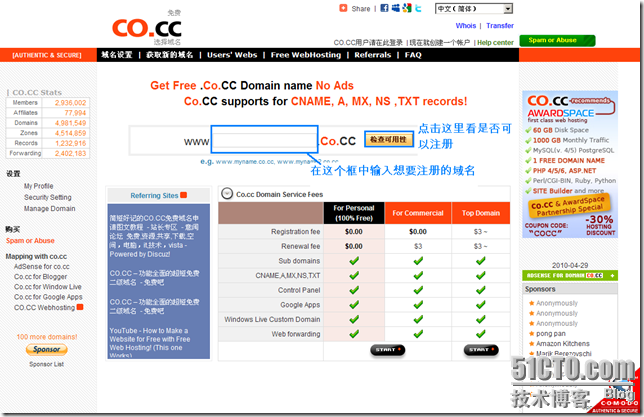The image size is (644, 417).
Task: Click the Forwarding stat value 2,402,183
Action: [x=70, y=153]
